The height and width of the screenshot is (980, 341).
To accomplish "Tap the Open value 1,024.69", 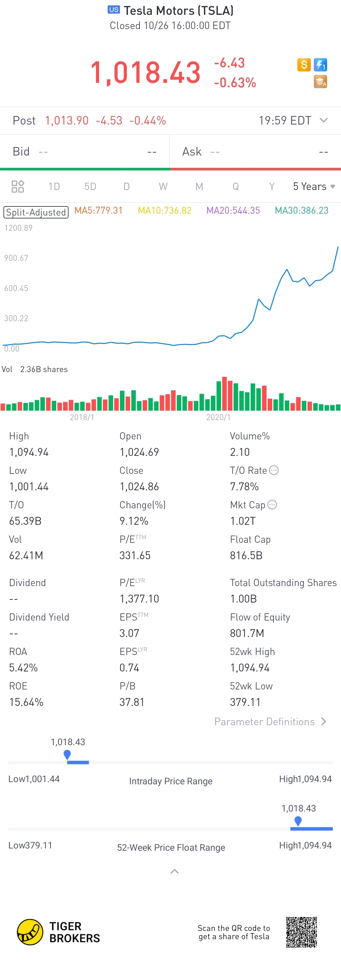I will pos(139,452).
